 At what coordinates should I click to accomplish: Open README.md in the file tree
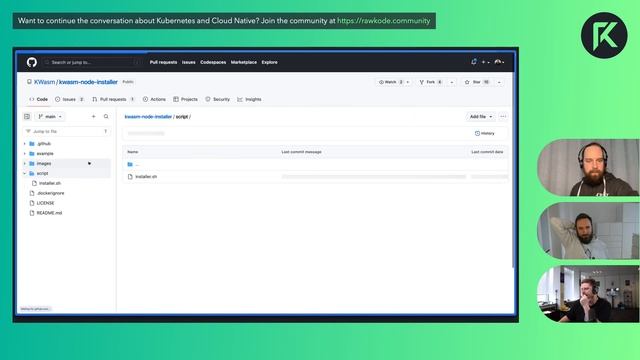click(49, 213)
